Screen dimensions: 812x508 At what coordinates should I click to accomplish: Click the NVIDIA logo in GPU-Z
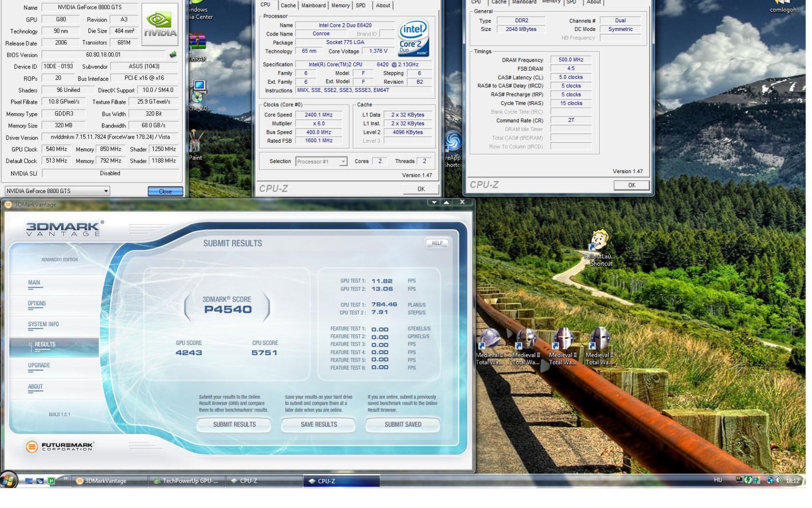(160, 24)
